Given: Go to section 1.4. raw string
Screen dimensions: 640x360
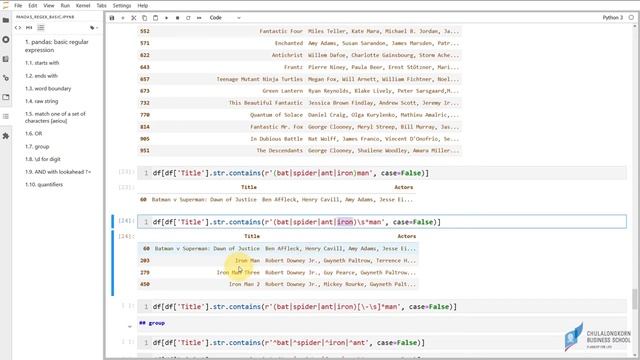Looking at the screenshot, I should point(41,101).
